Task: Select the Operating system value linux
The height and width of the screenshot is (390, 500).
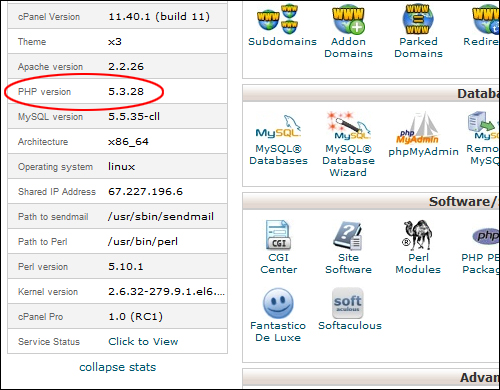Action: point(121,166)
